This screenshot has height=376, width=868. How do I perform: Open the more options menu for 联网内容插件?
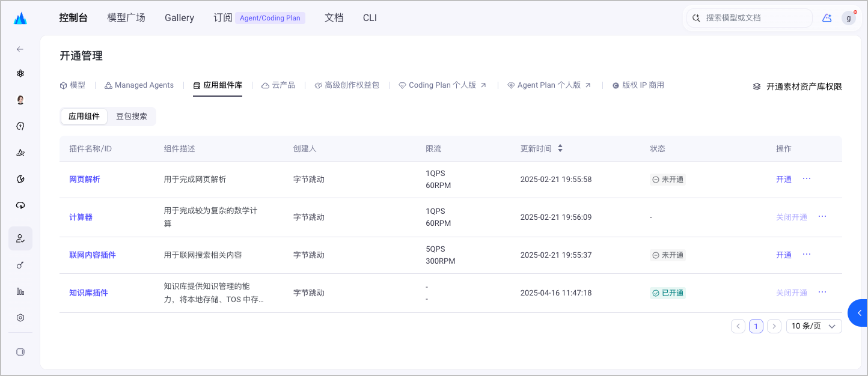pos(807,254)
